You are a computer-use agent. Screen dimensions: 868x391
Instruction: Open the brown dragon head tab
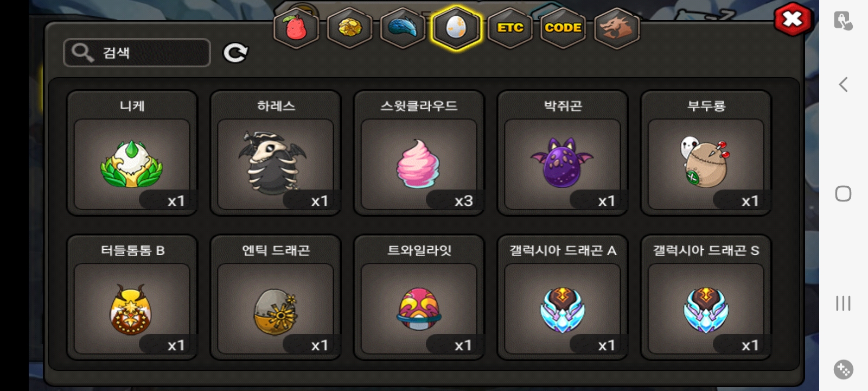tap(617, 28)
